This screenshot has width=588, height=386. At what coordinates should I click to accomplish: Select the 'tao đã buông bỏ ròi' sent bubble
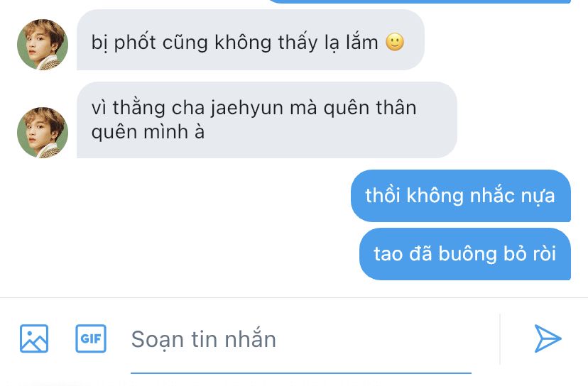465,254
